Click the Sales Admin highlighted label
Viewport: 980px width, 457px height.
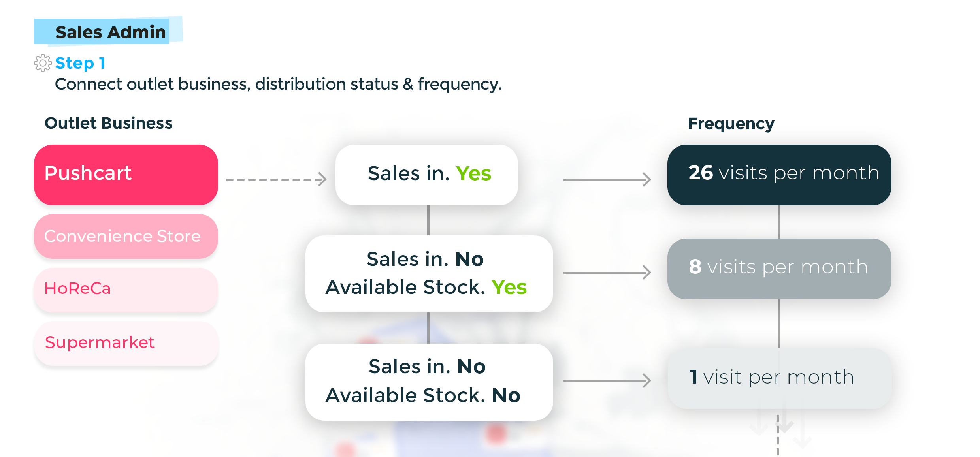coord(110,32)
